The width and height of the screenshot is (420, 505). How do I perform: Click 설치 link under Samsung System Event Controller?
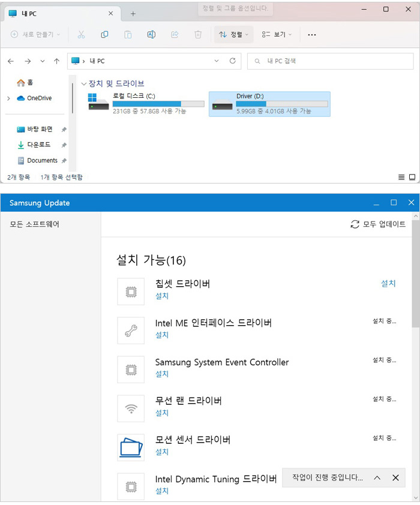(161, 374)
